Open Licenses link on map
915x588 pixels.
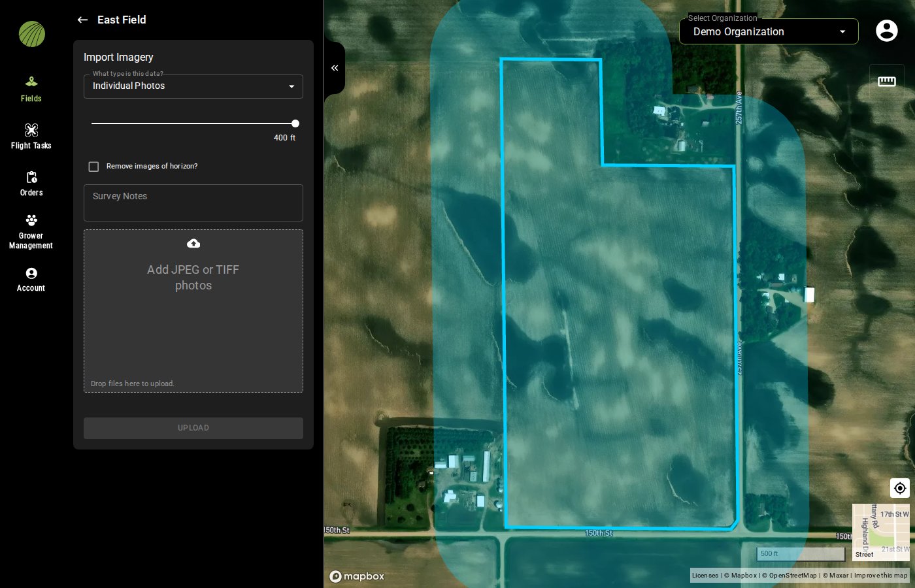[705, 576]
